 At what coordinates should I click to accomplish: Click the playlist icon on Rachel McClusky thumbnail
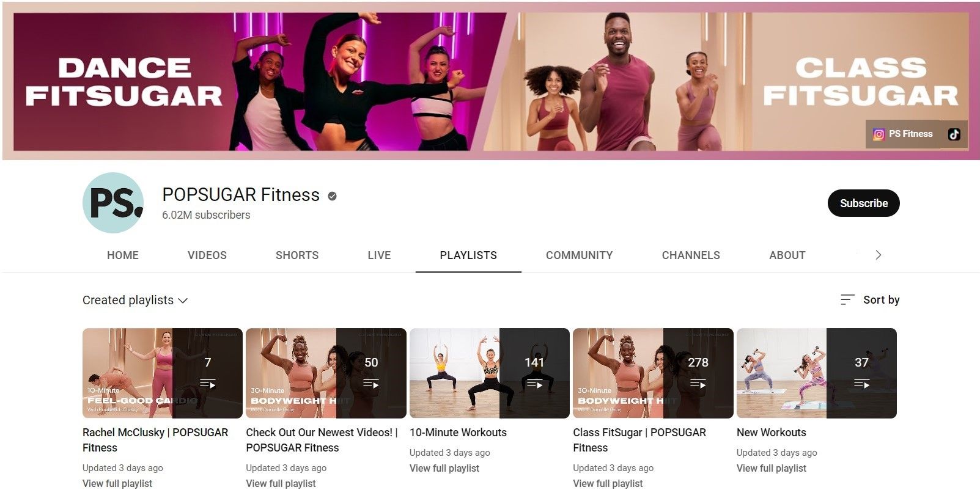pyautogui.click(x=208, y=384)
